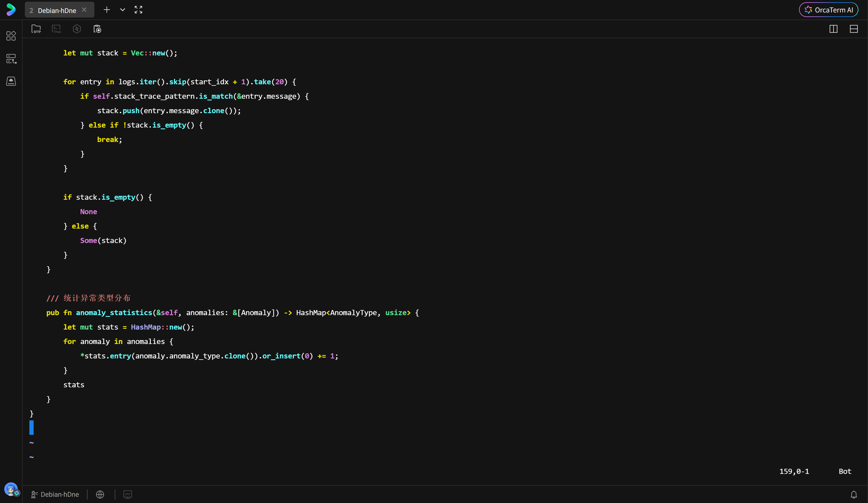Image resolution: width=868 pixels, height=503 pixels.
Task: Expand the tab list dropdown chevron
Action: (x=123, y=10)
